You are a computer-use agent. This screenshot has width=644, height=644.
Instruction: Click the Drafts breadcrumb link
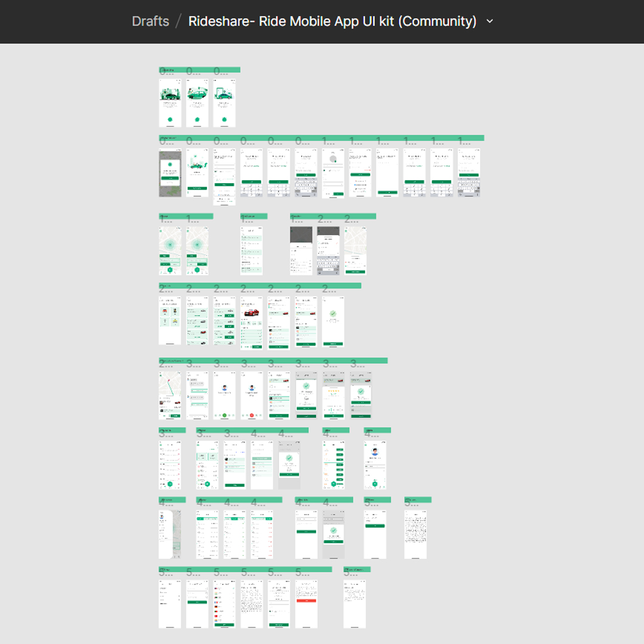(150, 21)
